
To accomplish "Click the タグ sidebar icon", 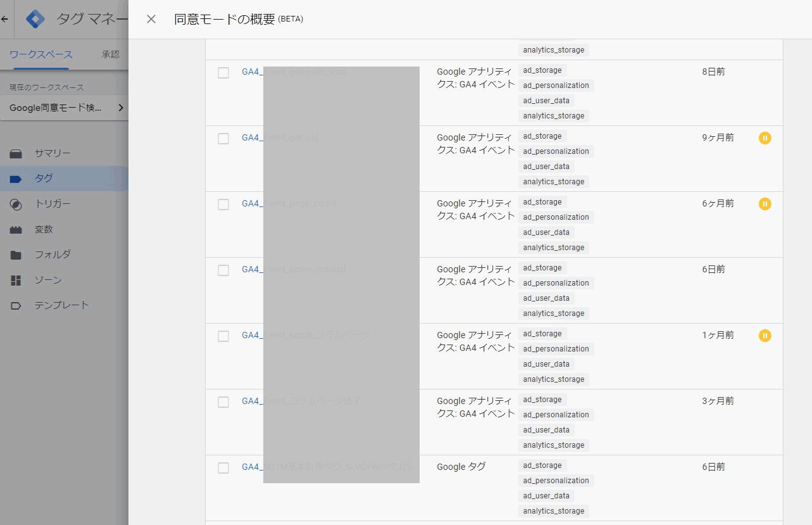I will point(16,179).
